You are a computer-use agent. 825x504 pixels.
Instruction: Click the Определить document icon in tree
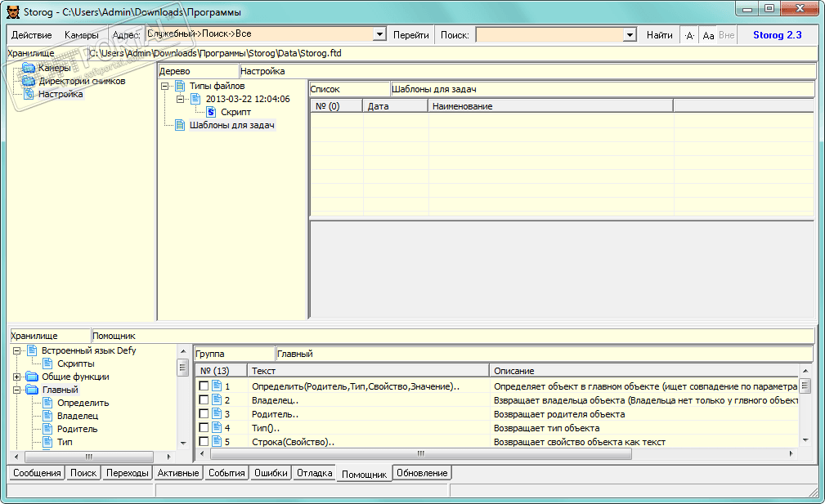[47, 403]
